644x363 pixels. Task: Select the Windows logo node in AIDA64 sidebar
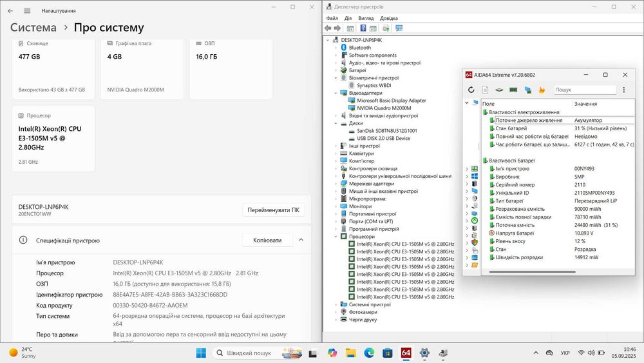(x=475, y=177)
